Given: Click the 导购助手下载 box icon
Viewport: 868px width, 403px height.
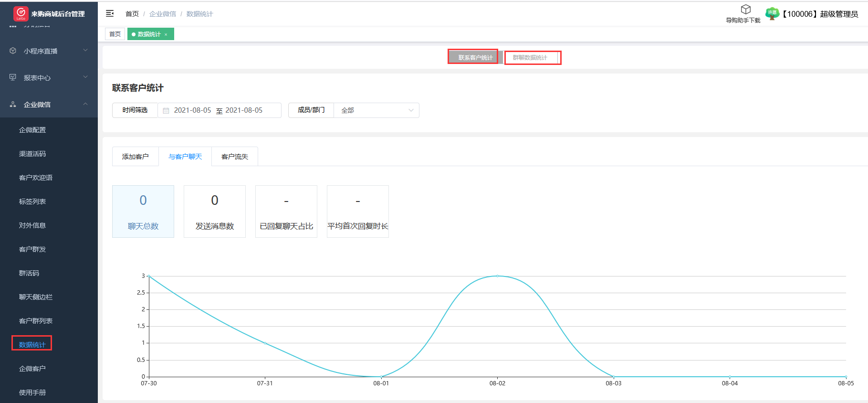Looking at the screenshot, I should tap(745, 10).
